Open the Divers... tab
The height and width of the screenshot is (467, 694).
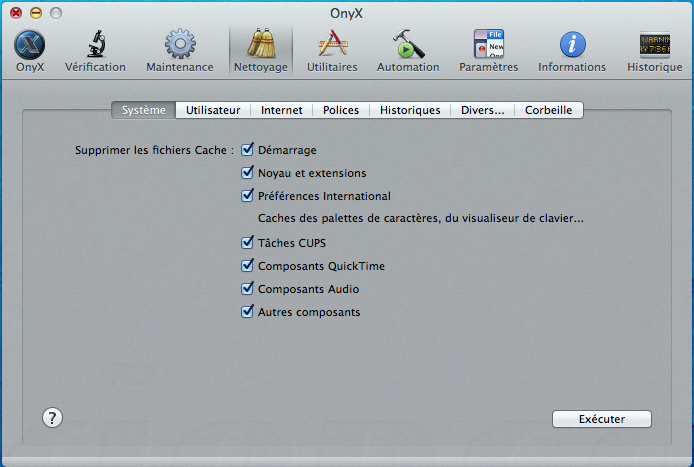tap(482, 110)
